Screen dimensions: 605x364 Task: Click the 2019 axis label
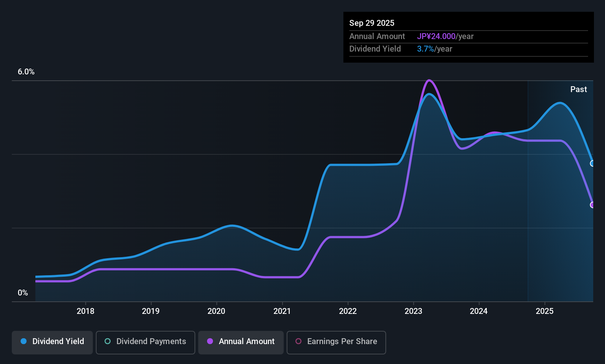151,311
